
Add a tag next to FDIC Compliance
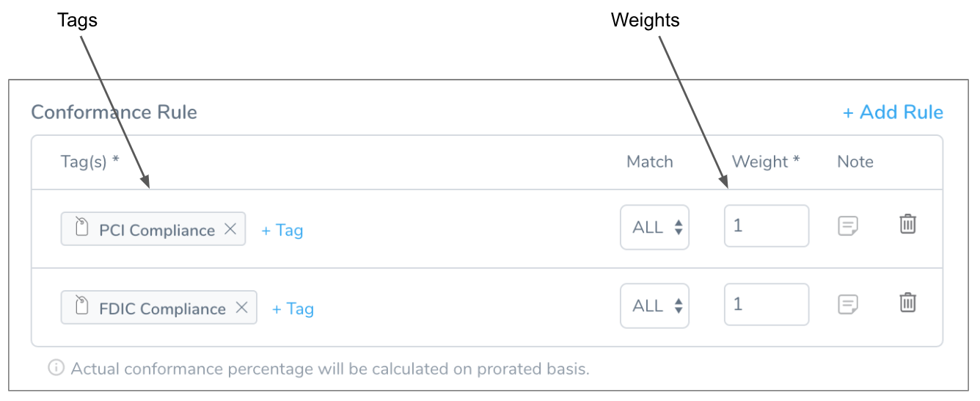click(293, 309)
